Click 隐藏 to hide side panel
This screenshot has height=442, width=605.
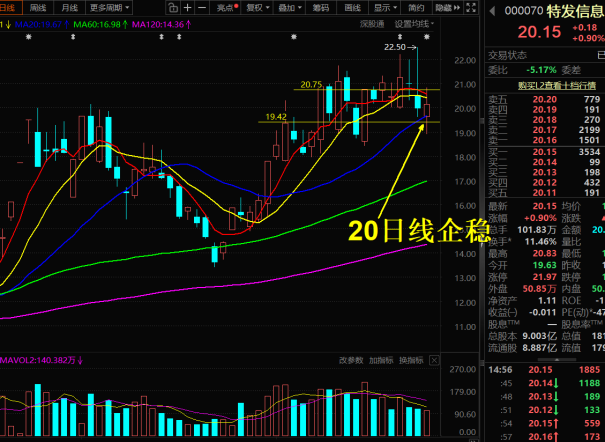tap(448, 7)
